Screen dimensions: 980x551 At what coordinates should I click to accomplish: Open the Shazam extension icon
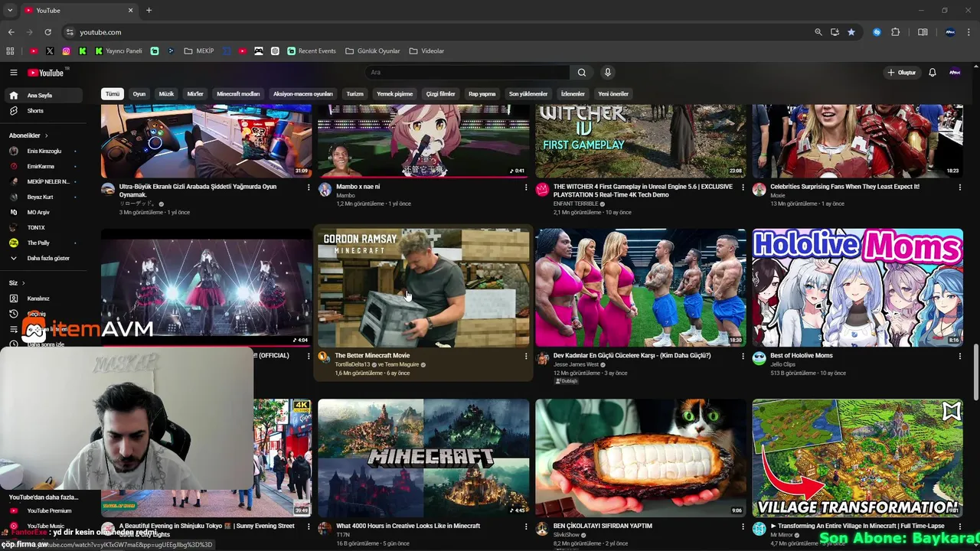click(877, 32)
